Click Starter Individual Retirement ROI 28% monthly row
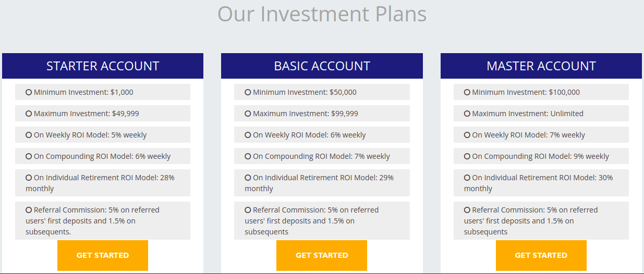The height and width of the screenshot is (274, 644). click(x=103, y=183)
